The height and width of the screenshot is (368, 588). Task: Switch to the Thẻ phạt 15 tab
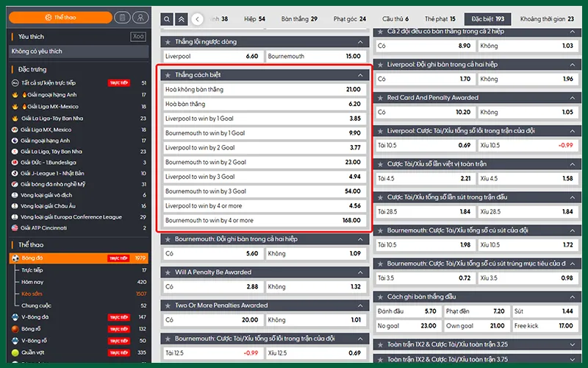[x=440, y=19]
